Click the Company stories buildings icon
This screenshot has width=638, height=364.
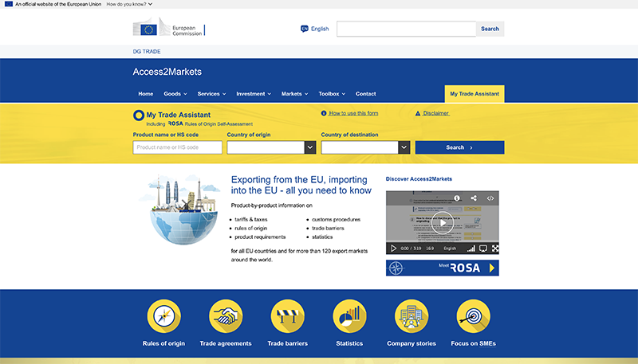coord(412,315)
